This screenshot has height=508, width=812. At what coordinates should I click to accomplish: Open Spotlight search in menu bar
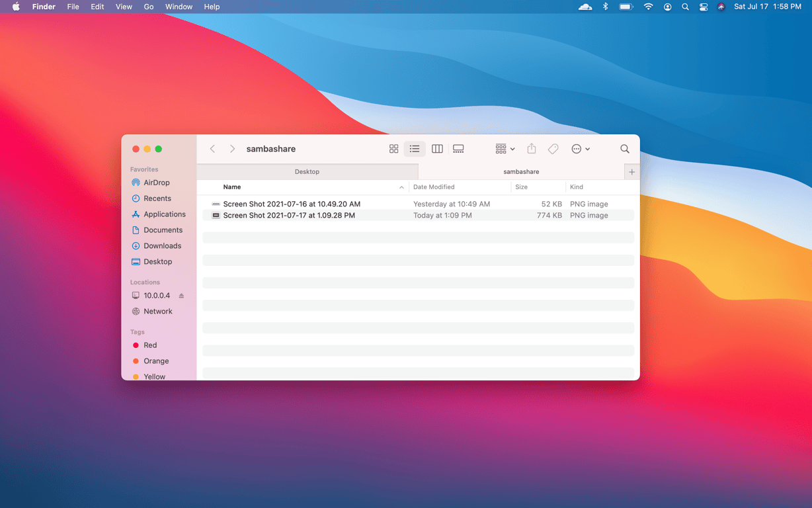pos(685,7)
